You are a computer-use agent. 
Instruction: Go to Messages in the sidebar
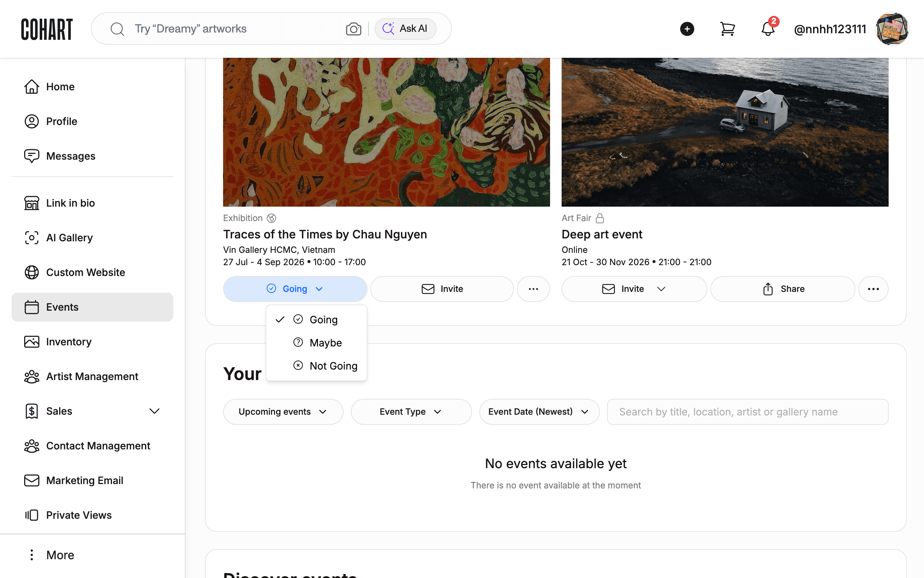coord(92,156)
